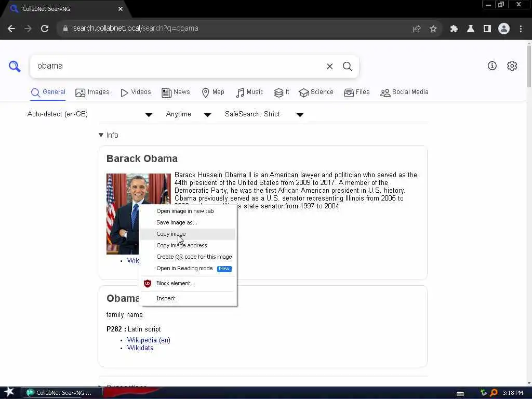Click the lock icon in address bar
Screen dimensions: 532x399
tap(65, 29)
